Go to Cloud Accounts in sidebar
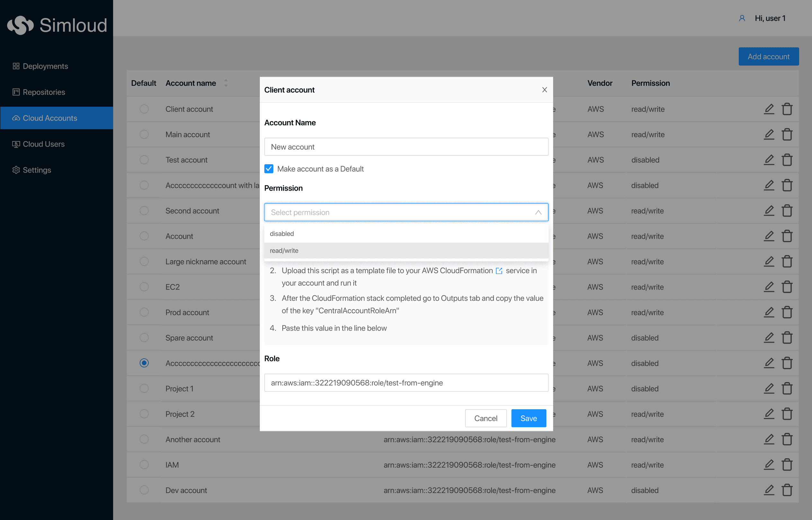Image resolution: width=812 pixels, height=520 pixels. pos(57,118)
